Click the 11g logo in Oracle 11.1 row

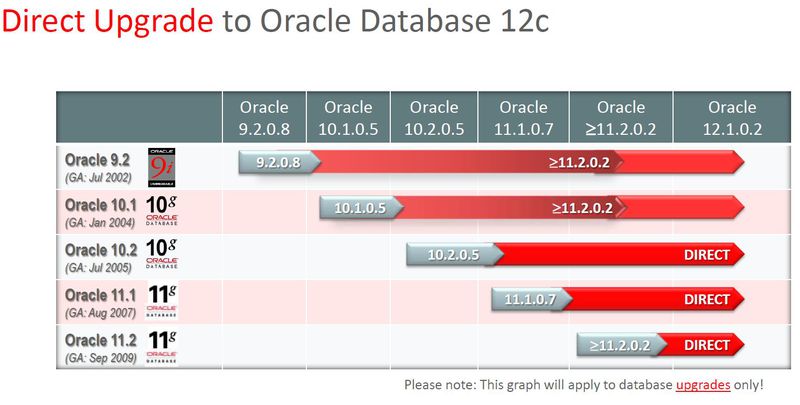click(162, 300)
